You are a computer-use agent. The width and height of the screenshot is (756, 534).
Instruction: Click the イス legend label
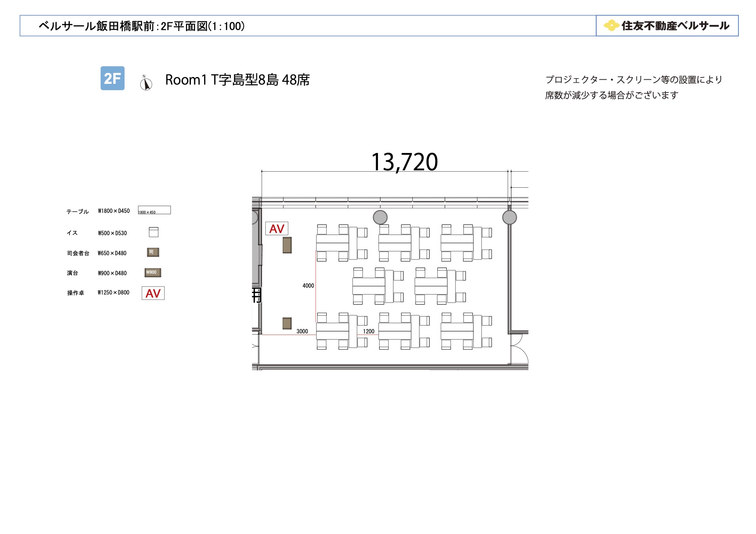tap(72, 233)
